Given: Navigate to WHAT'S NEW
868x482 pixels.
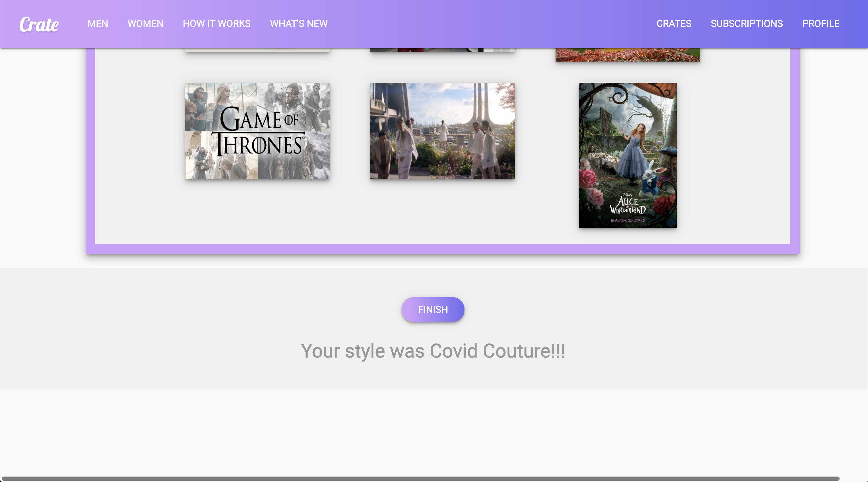Looking at the screenshot, I should pyautogui.click(x=299, y=24).
